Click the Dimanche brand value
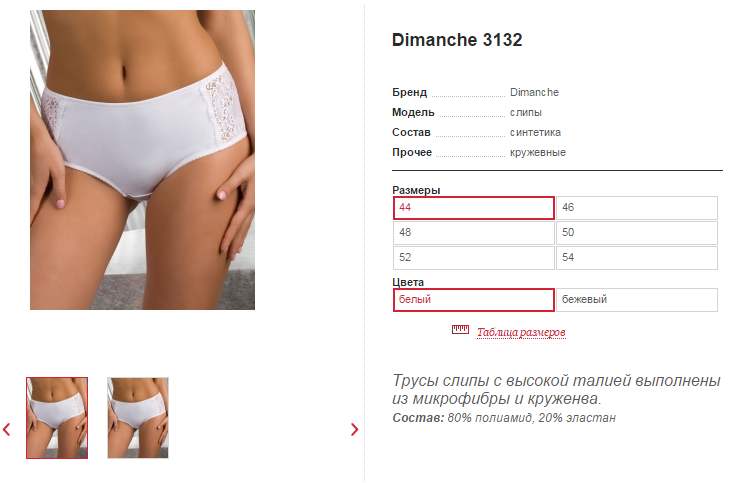 [534, 92]
